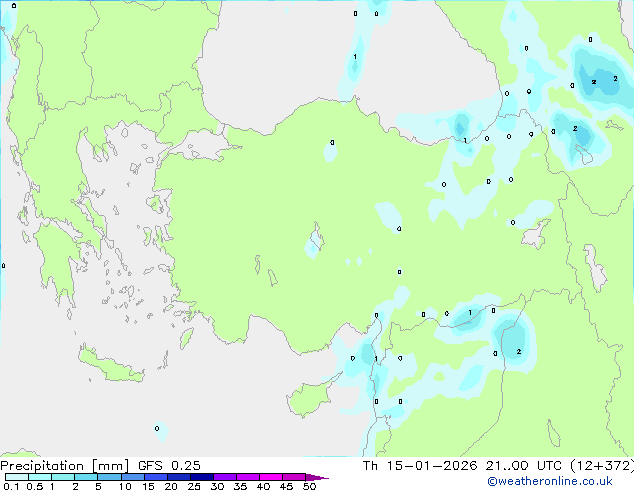Click the 5–10 mm legend color swatch
The height and width of the screenshot is (490, 634).
pos(110,477)
